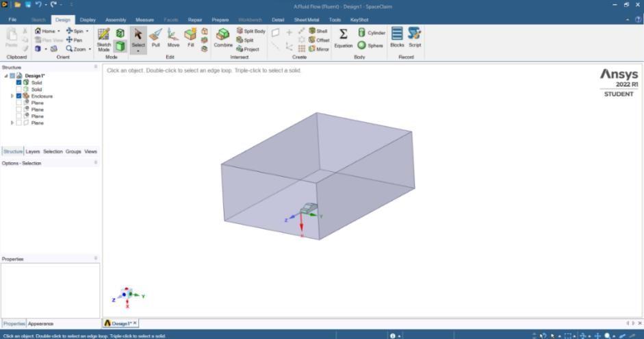Collapse the ribbon with the arrow
This screenshot has height=339, width=644.
[627, 20]
